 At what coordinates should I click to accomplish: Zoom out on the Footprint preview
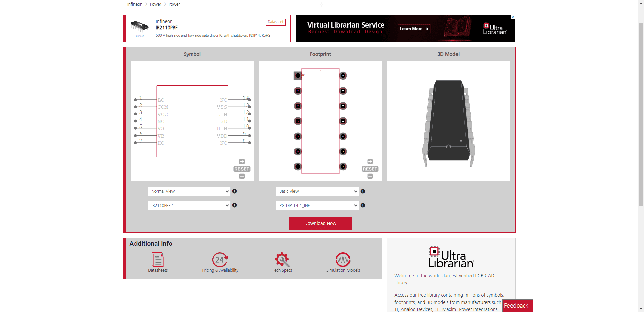coord(370,176)
